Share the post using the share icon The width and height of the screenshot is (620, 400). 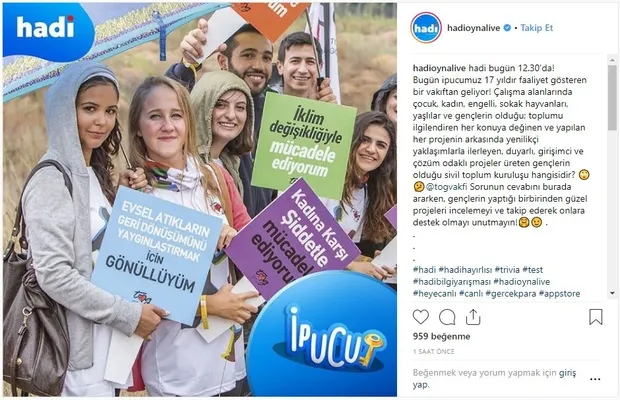[x=473, y=317]
